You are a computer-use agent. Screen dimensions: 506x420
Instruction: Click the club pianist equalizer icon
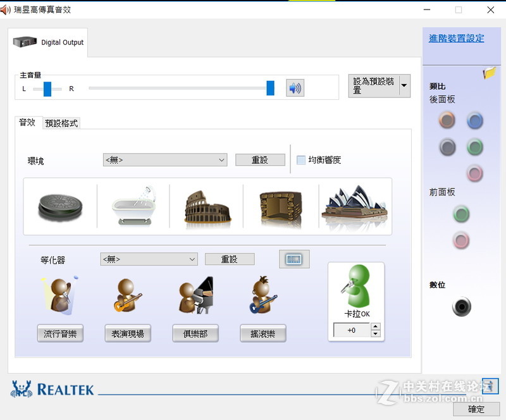point(196,295)
